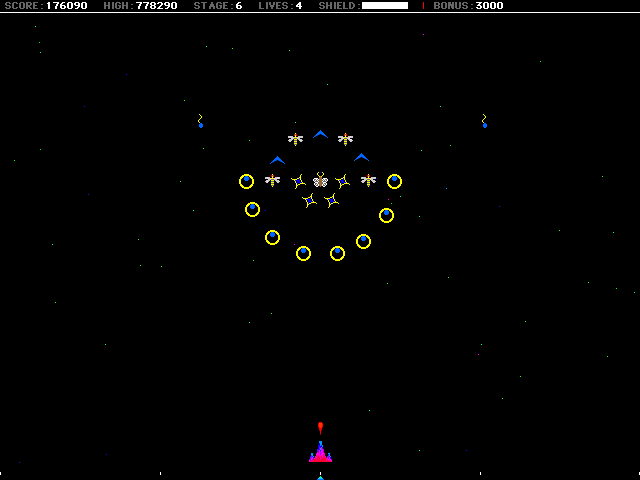Click the falling squiggle bomb on the right side
Viewport: 640px width, 480px height.
[x=484, y=121]
